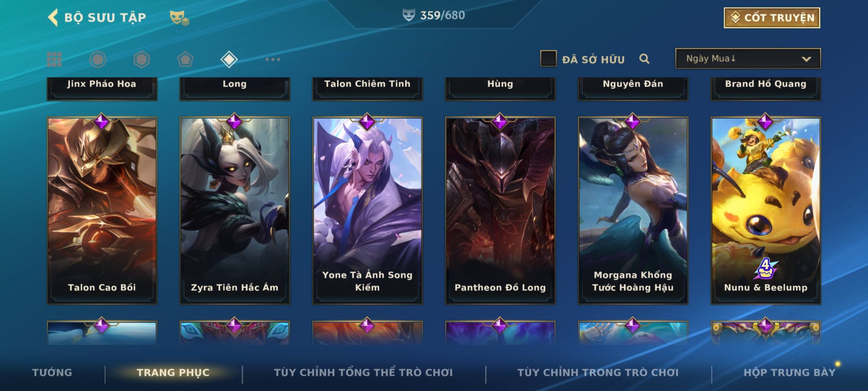The height and width of the screenshot is (391, 868).
Task: Open Tùy Chỉnh Trong Trò Chơi tab
Action: click(x=598, y=373)
